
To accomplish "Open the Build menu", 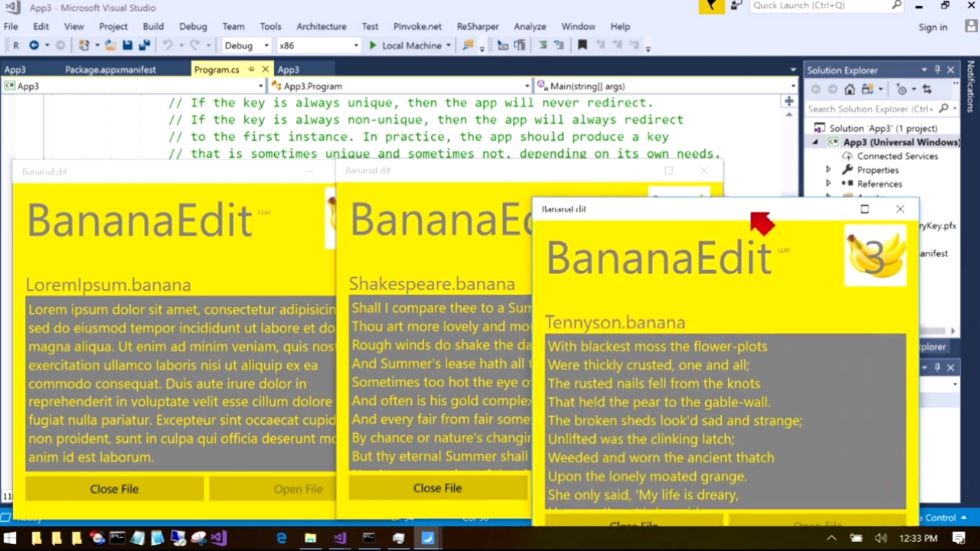I will click(x=153, y=26).
